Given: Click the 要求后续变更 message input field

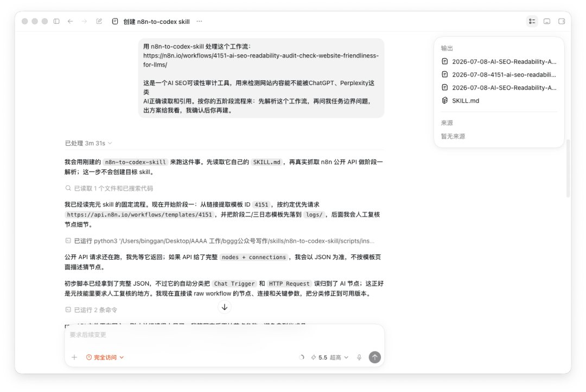Looking at the screenshot, I should (x=224, y=335).
